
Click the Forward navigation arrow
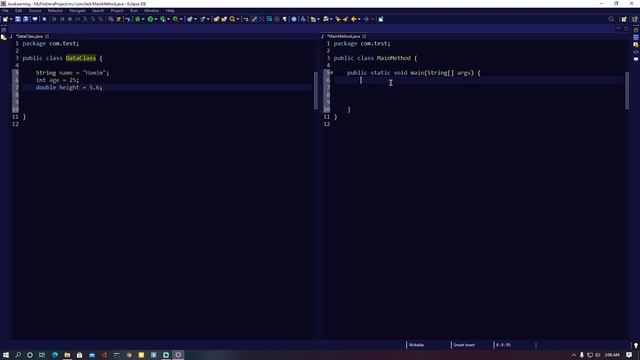pyautogui.click(x=366, y=19)
